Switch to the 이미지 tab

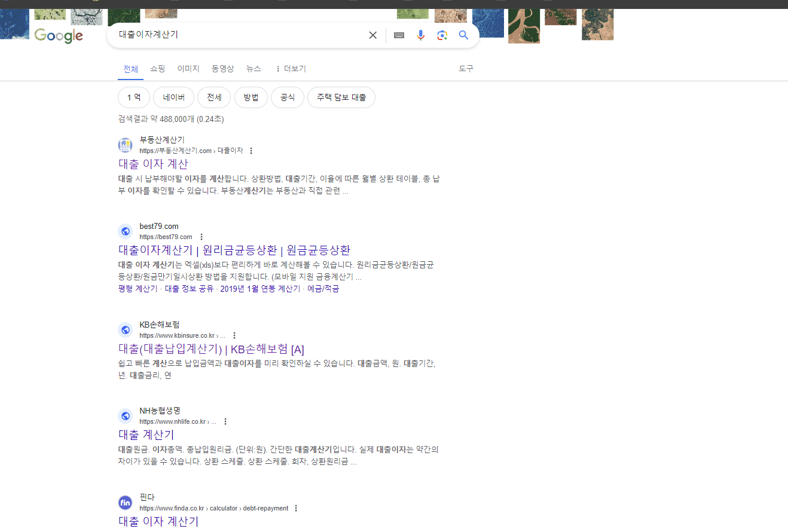(x=188, y=69)
